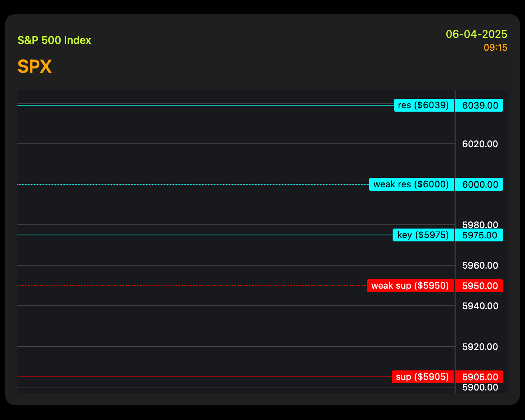Screen dimensions: 525x420
Task: Click the 5950.00 red price tag
Action: (x=479, y=286)
